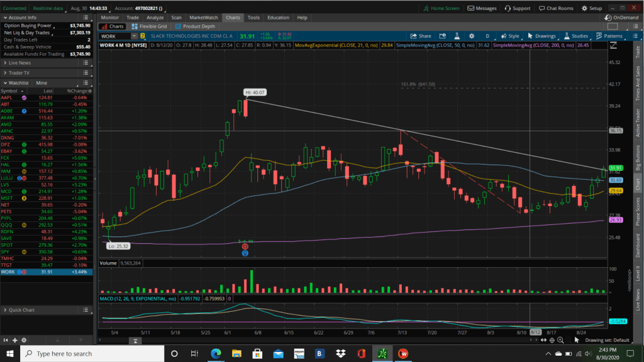Screen dimensions: 644x362
Task: Expand the Live News section
Action: pyautogui.click(x=5, y=63)
